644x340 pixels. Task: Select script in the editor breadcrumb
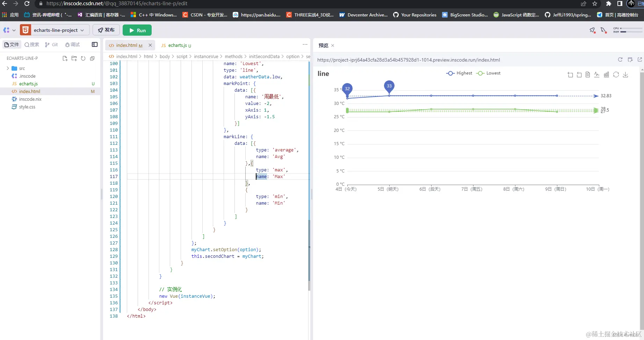tap(182, 56)
